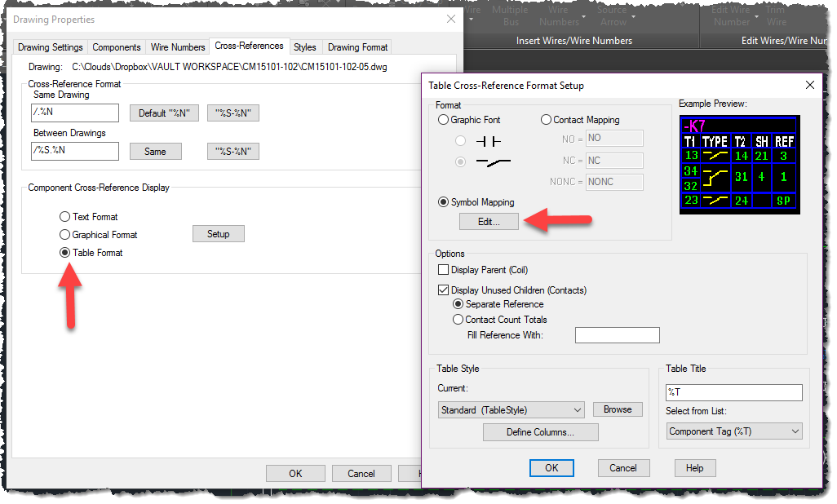Enable Display Parent (Coil)

[x=444, y=270]
